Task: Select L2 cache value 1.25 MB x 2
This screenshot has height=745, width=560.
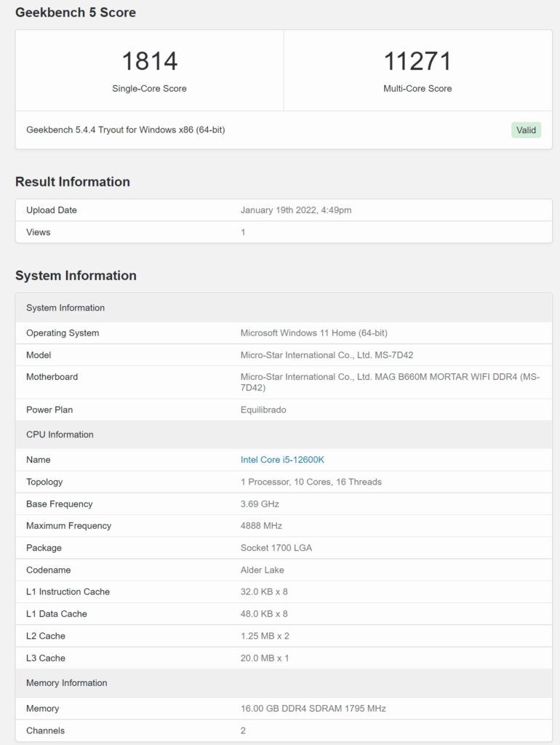Action: [265, 636]
